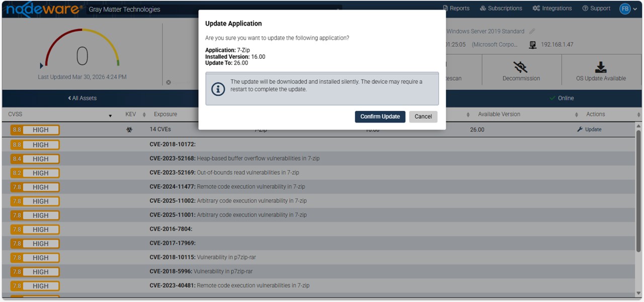The height and width of the screenshot is (302, 644).
Task: Click the 14 CVEs exposure cell
Action: coord(160,130)
